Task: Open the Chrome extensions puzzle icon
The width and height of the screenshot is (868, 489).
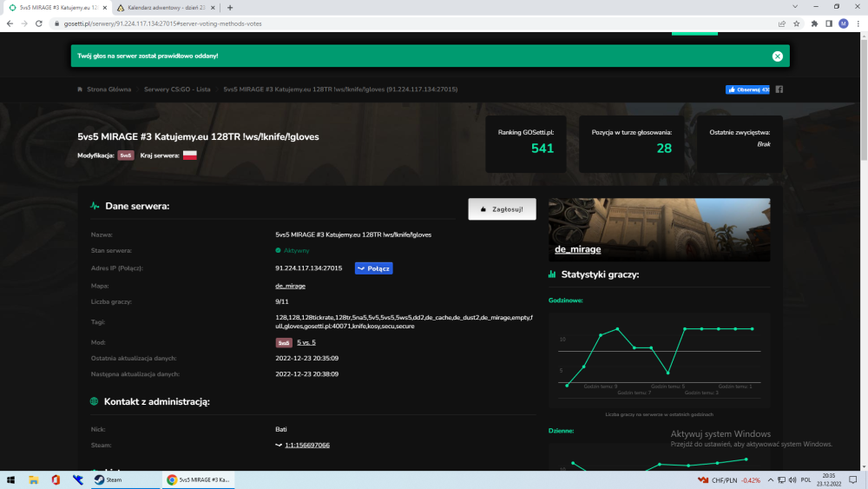Action: (x=814, y=23)
